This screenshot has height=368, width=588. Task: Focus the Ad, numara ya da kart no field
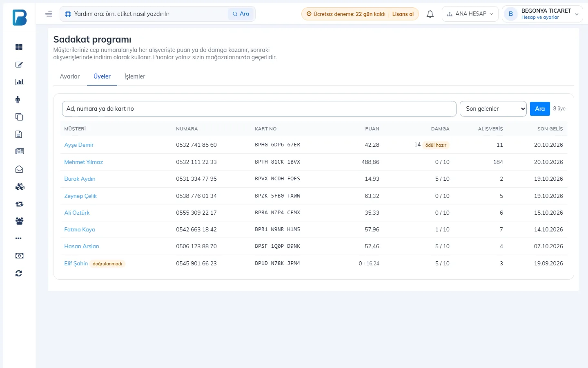coord(259,109)
